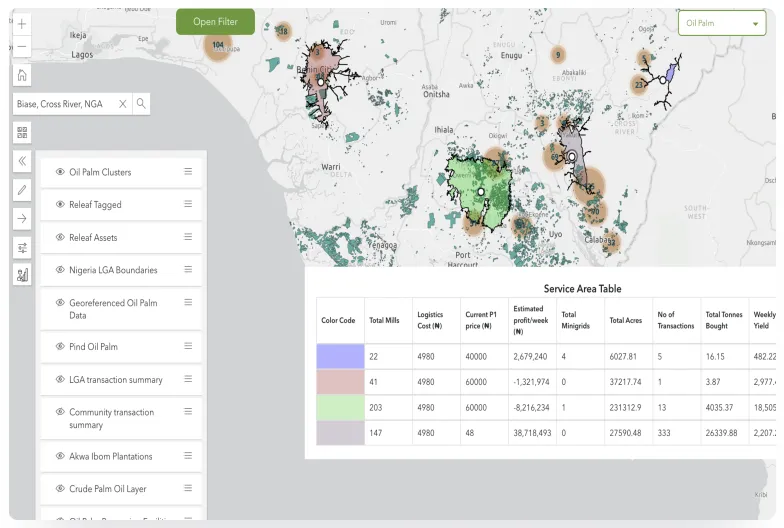Select the right arrow tool in sidebar
This screenshot has width=784, height=528.
22,218
